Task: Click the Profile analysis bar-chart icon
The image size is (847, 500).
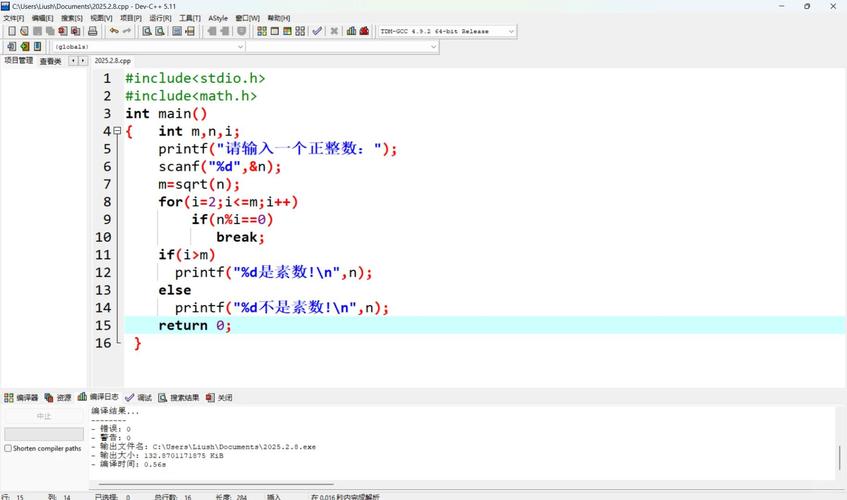Action: coord(351,31)
